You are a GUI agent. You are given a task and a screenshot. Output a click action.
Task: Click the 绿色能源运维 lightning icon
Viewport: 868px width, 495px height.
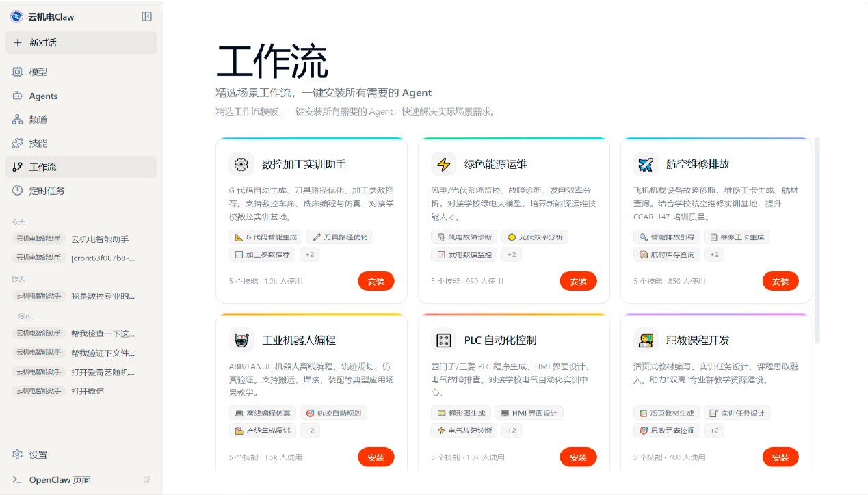[x=443, y=164]
